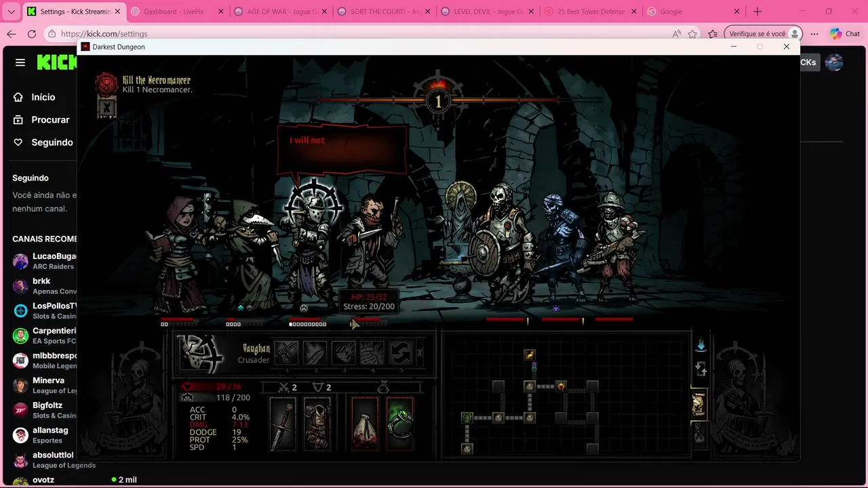The width and height of the screenshot is (868, 488).
Task: Click the shield skeleton's red health bar
Action: pos(506,319)
